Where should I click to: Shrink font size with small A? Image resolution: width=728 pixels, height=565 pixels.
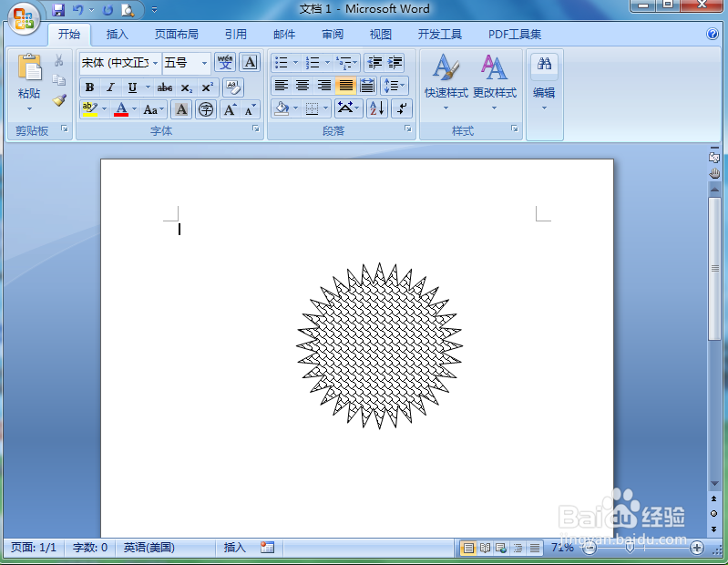coord(250,109)
